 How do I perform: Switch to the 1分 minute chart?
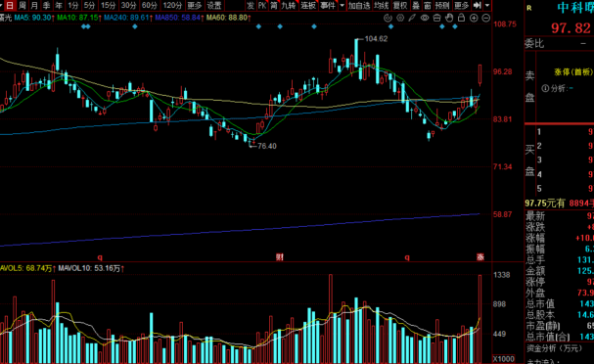[x=73, y=5]
